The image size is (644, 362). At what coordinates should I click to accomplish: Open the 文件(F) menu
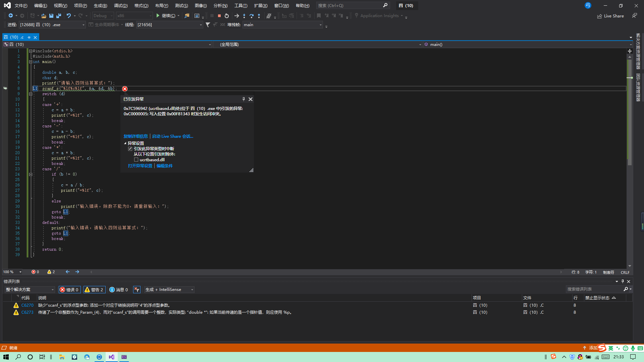coord(21,6)
